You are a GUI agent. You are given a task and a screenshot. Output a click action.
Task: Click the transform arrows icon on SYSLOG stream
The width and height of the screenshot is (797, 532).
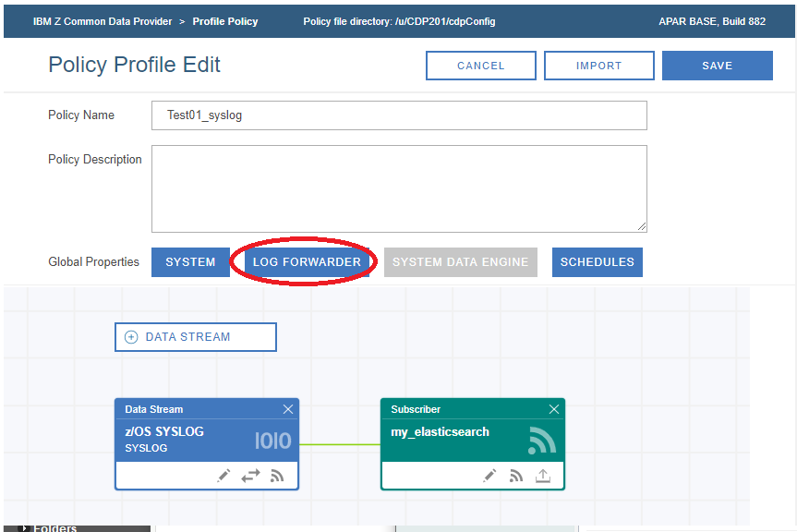click(x=250, y=476)
